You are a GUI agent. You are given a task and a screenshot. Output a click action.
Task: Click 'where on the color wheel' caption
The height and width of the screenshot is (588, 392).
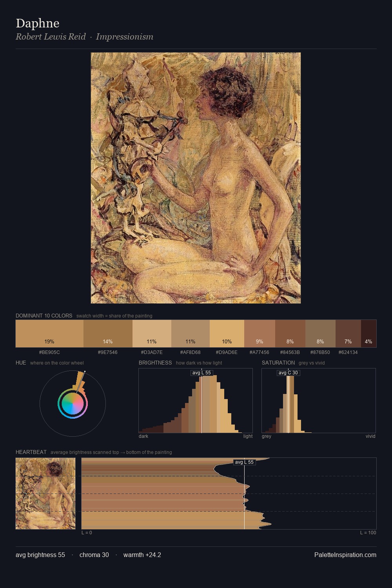pyautogui.click(x=57, y=363)
